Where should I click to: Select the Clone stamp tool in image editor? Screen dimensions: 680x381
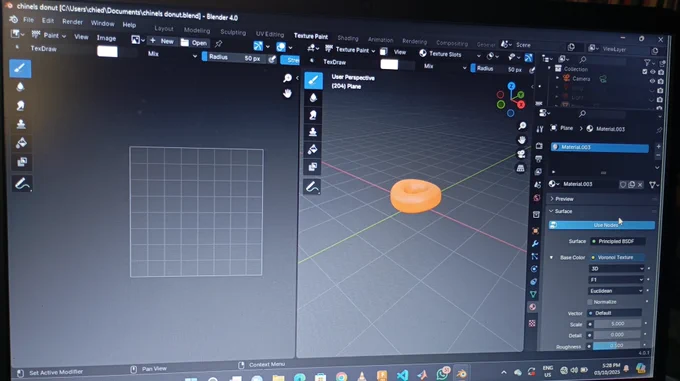21,124
